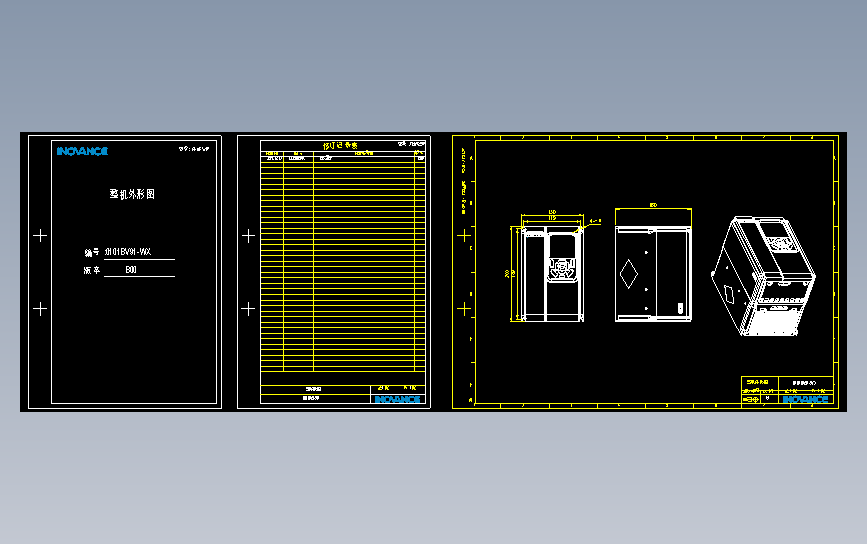867x544 pixels.
Task: Click INOVANCE logo in drawing title block
Action: [x=805, y=399]
